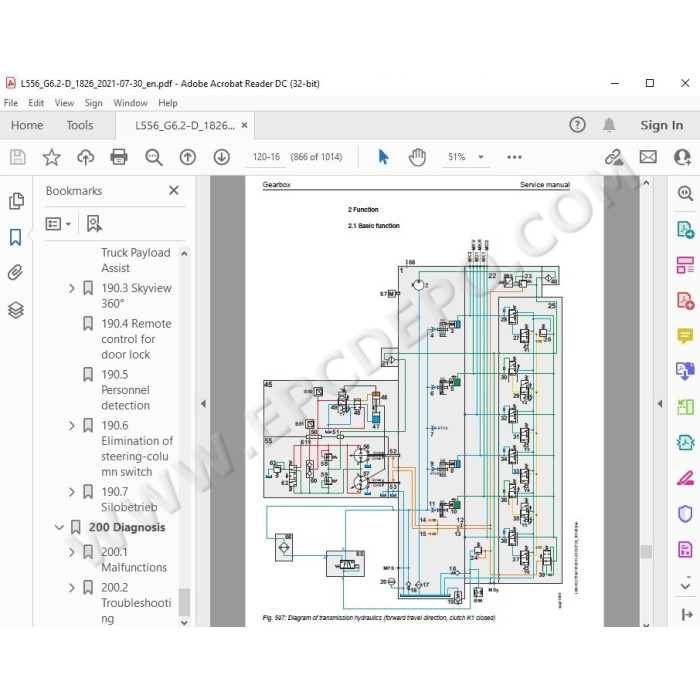700x700 pixels.
Task: Switch to the Home tab
Action: (x=27, y=125)
